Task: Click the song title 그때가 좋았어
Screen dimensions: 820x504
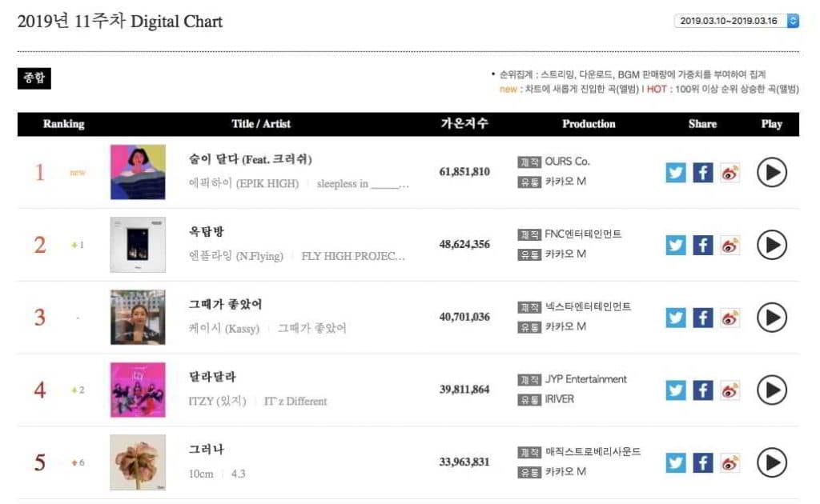Action: tap(225, 304)
